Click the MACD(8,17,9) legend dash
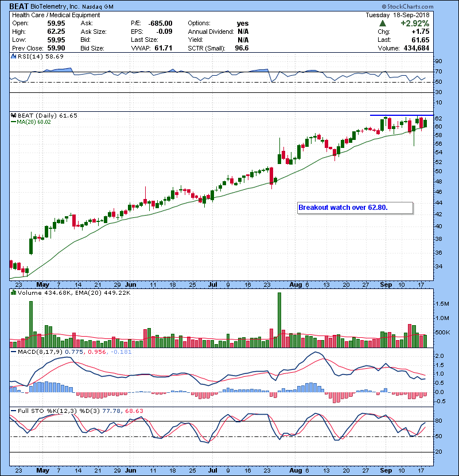The height and width of the screenshot is (476, 459). pos(13,352)
